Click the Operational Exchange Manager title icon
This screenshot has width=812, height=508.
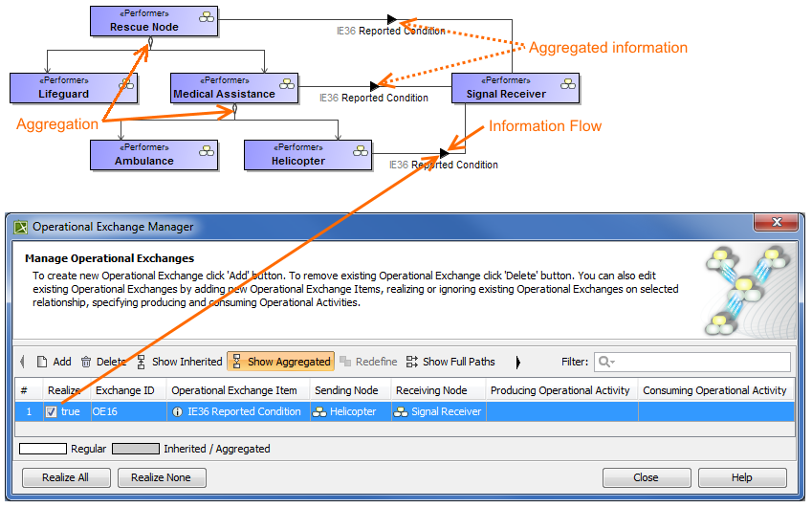click(x=21, y=227)
